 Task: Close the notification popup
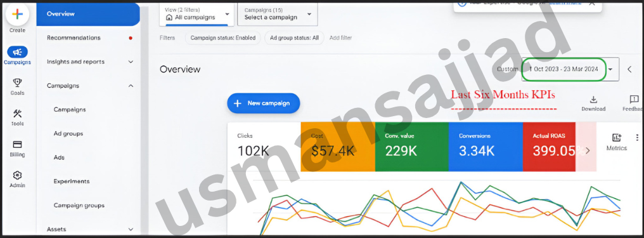coord(591,3)
